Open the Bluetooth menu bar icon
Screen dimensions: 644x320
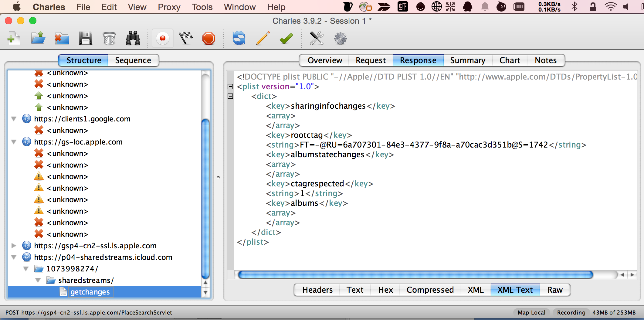pyautogui.click(x=575, y=7)
